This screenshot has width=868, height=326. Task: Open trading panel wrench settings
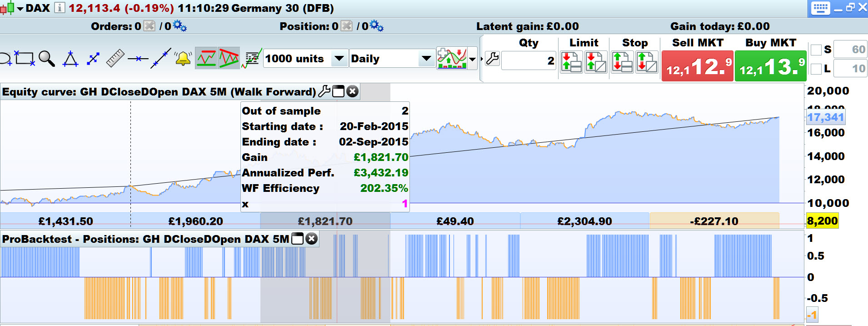[x=492, y=59]
